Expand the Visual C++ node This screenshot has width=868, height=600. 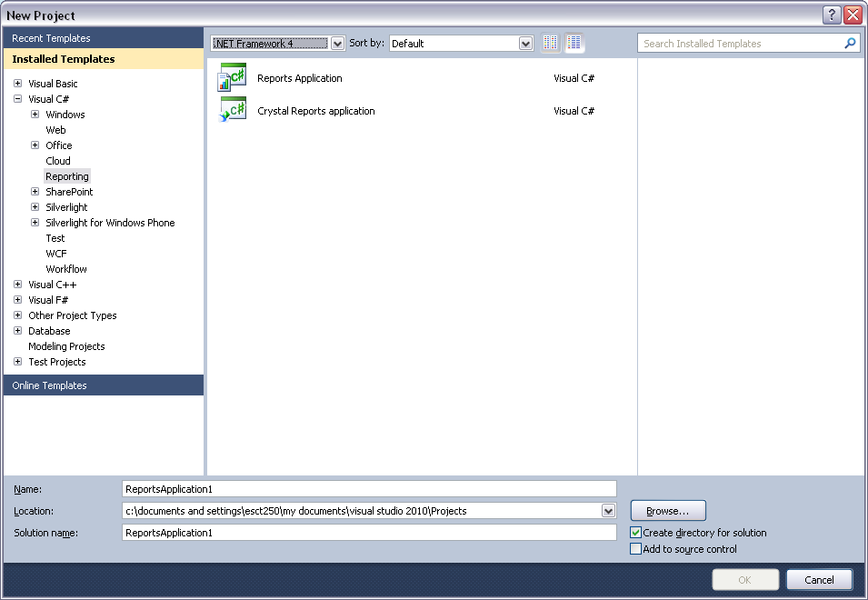coord(17,284)
